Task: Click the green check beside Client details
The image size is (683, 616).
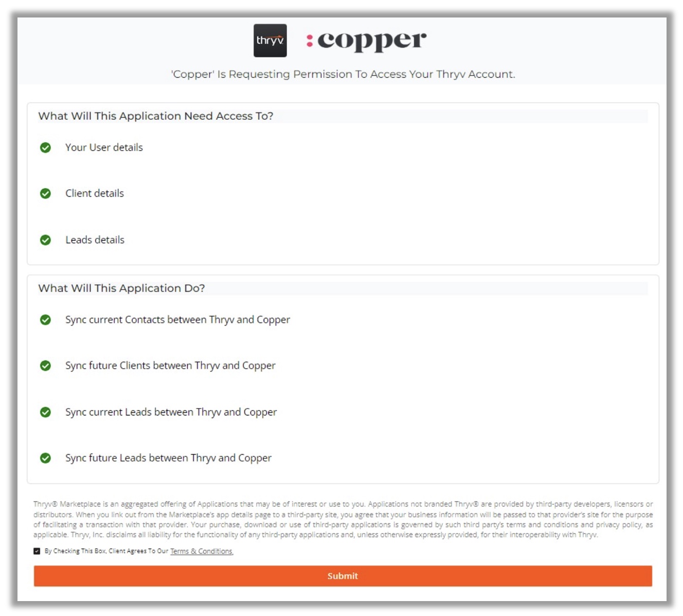Action: click(x=45, y=193)
